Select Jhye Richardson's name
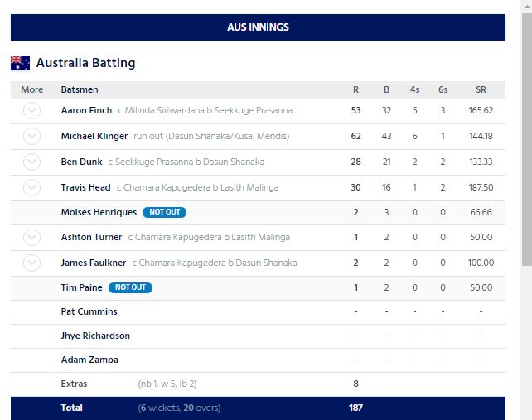This screenshot has width=532, height=420. click(95, 336)
